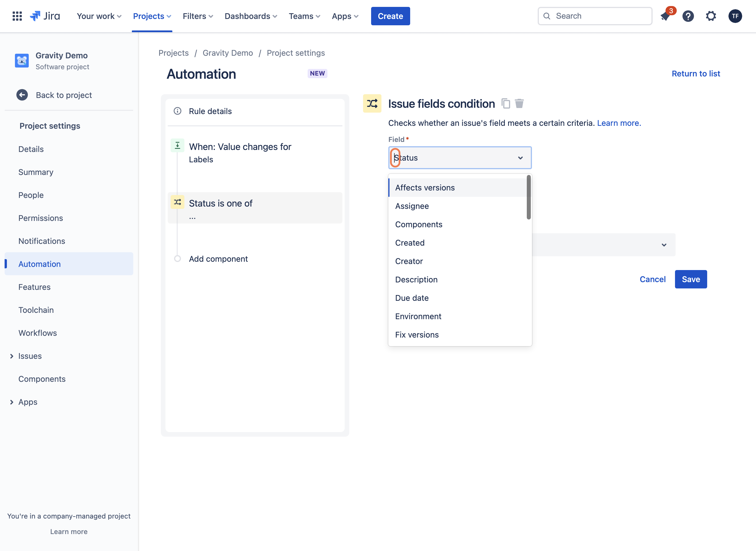This screenshot has width=756, height=551.
Task: Expand the Apps section in sidebar
Action: (x=12, y=402)
